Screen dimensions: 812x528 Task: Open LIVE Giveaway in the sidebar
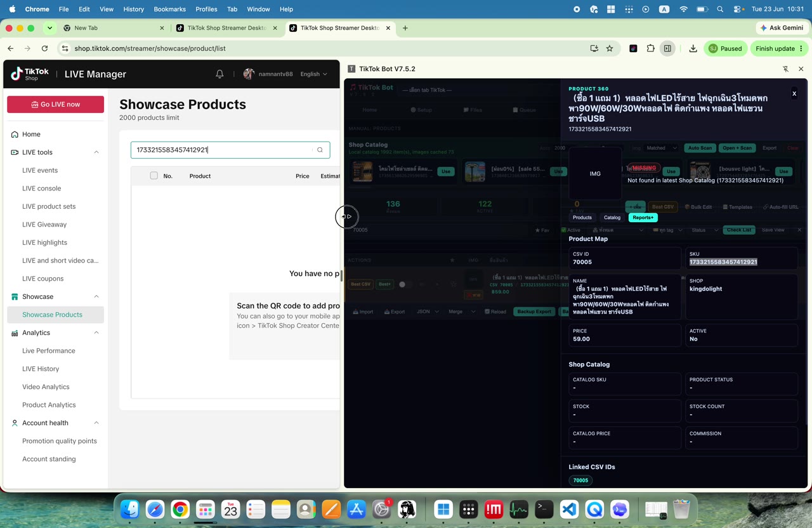pyautogui.click(x=44, y=225)
